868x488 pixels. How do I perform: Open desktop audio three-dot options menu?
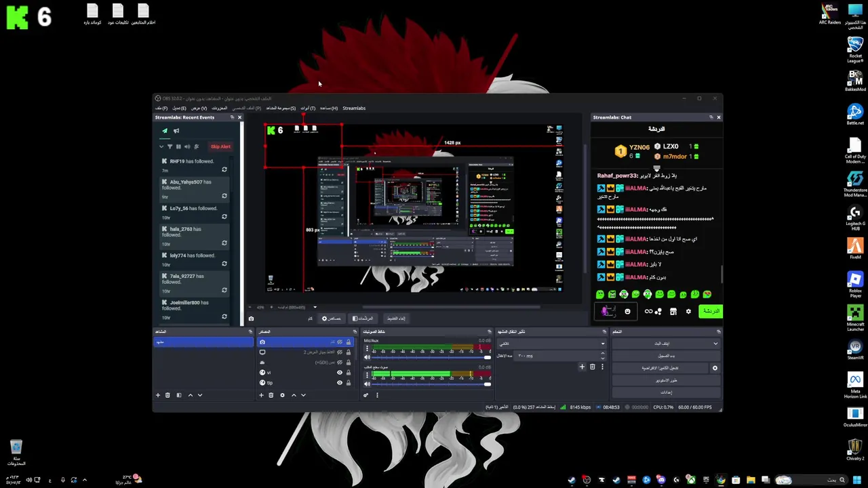(367, 375)
